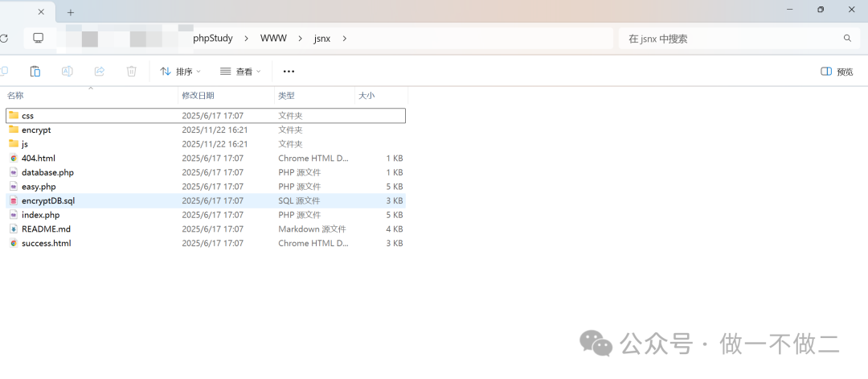The image size is (868, 379).
Task: Select the encrypt folder name
Action: [x=36, y=130]
